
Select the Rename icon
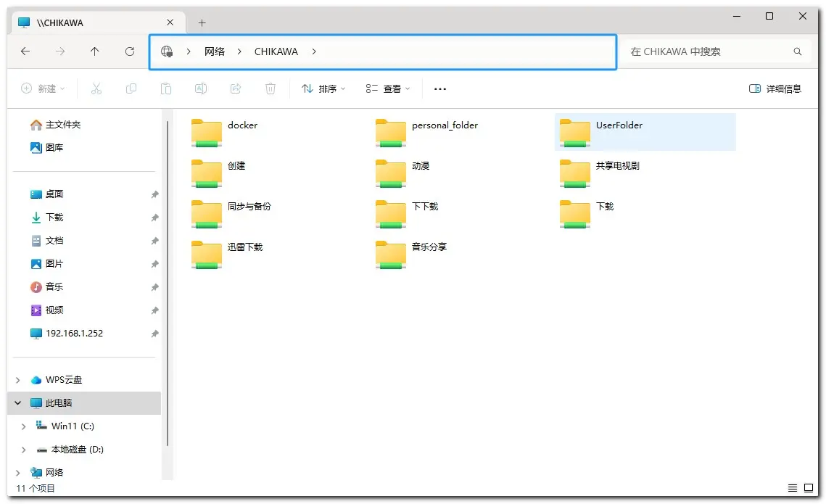(x=201, y=88)
